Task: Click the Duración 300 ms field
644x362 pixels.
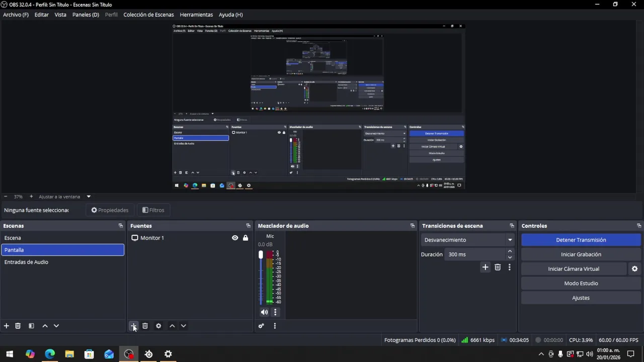Action: 475,254
